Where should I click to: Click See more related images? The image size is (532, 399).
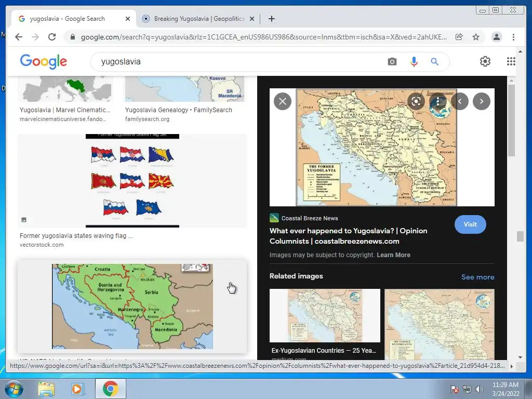click(x=478, y=277)
